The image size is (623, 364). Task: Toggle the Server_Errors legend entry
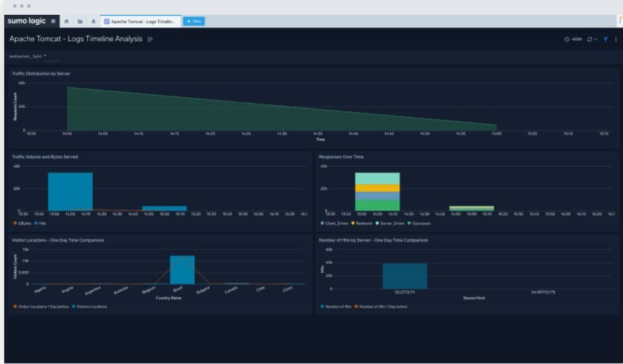click(x=390, y=223)
